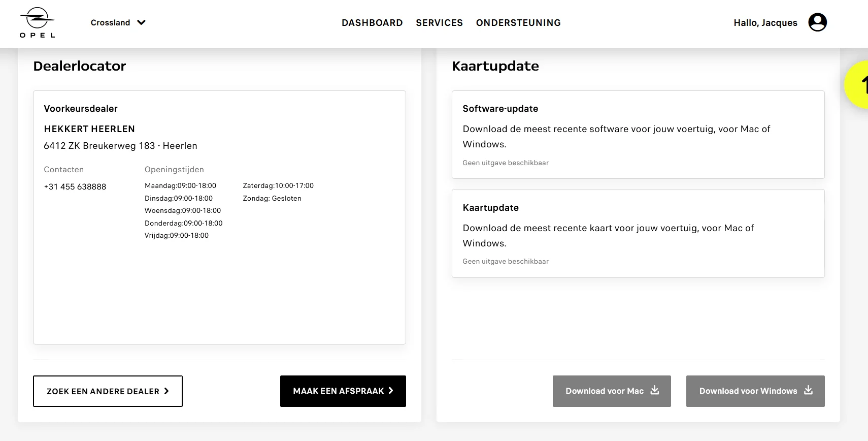The width and height of the screenshot is (868, 441).
Task: Click the yellow notification badge
Action: (x=859, y=84)
